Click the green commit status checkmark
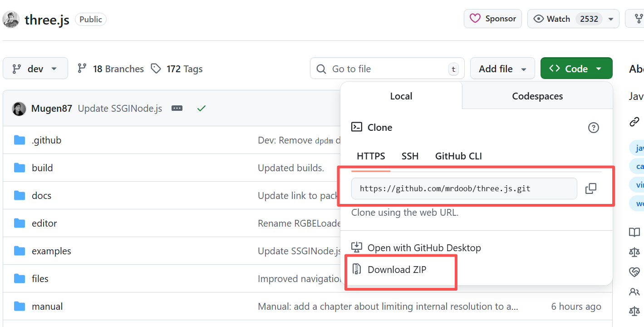This screenshot has height=327, width=644. (x=202, y=109)
